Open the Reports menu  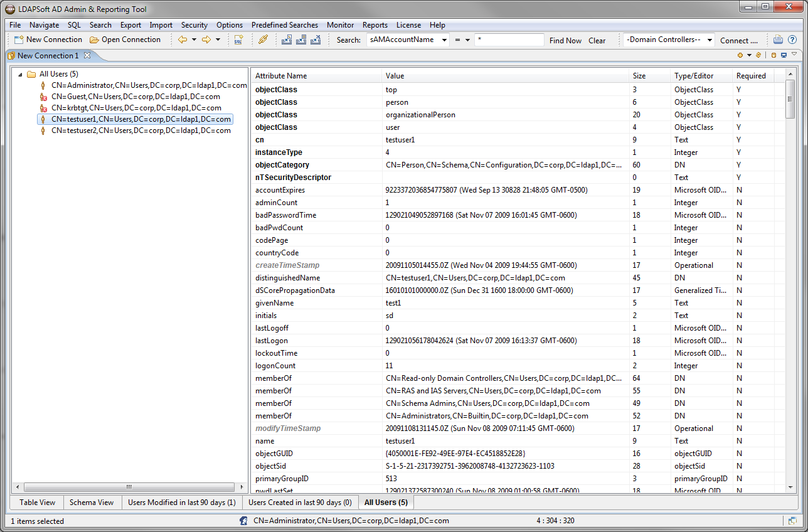coord(375,25)
